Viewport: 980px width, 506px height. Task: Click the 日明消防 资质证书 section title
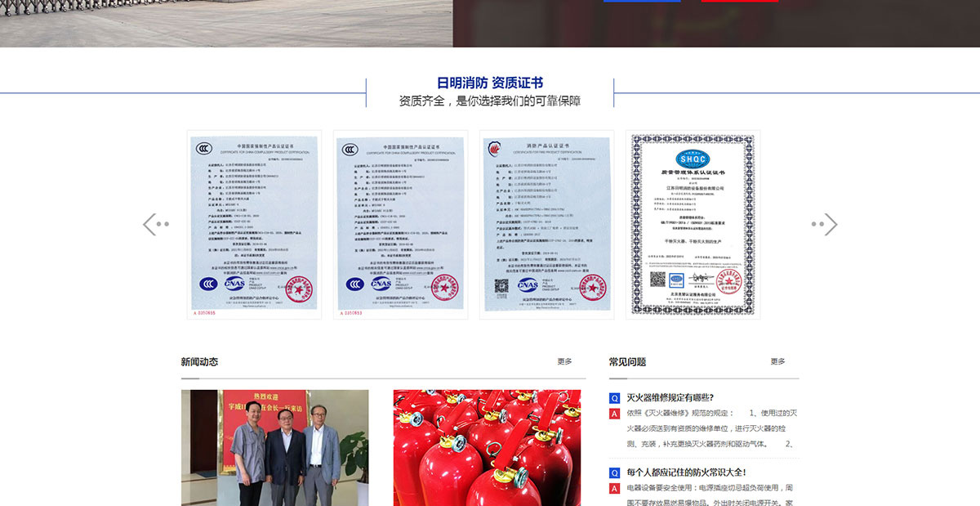click(x=489, y=83)
